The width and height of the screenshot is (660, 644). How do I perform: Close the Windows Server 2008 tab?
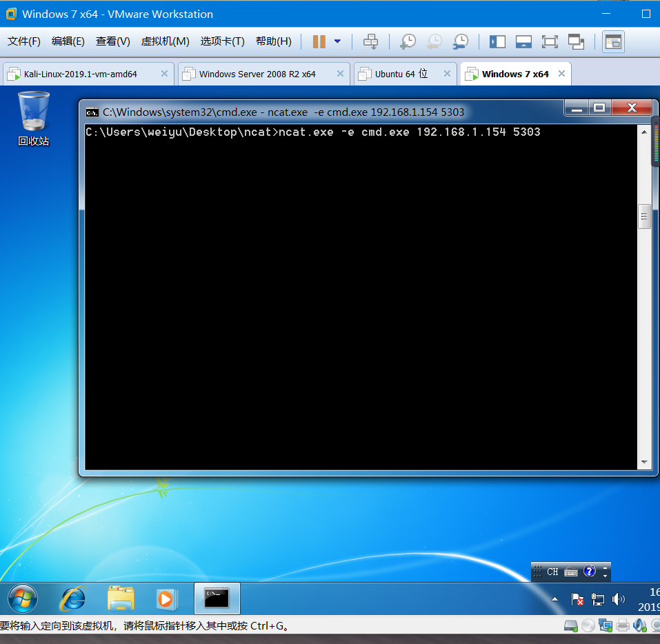[x=340, y=74]
